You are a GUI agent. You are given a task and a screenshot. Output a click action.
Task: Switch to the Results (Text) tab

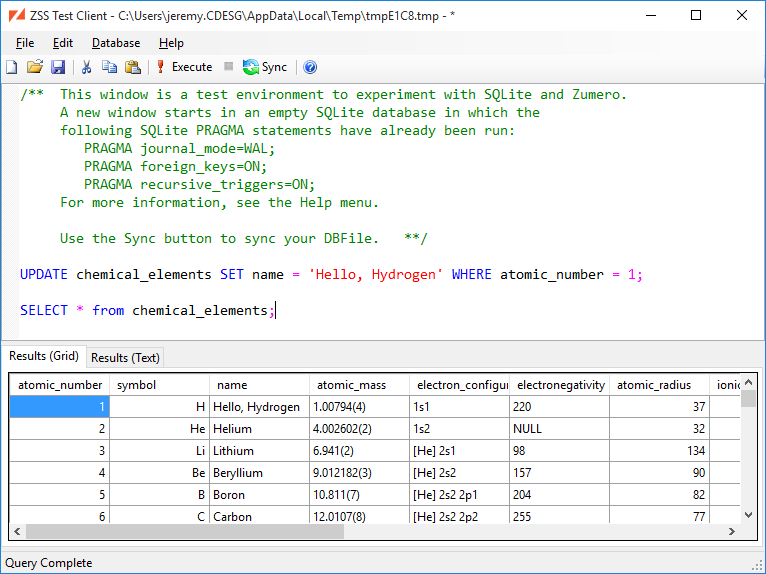click(x=125, y=357)
